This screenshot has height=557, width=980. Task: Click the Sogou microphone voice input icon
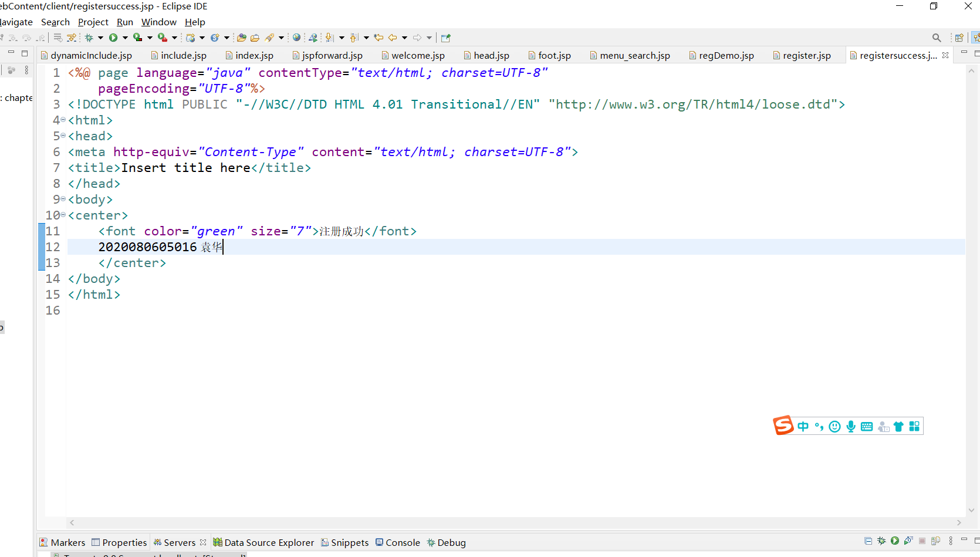[x=851, y=427]
